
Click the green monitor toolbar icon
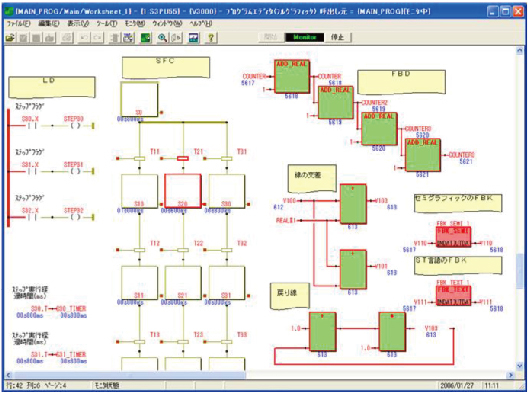click(146, 37)
